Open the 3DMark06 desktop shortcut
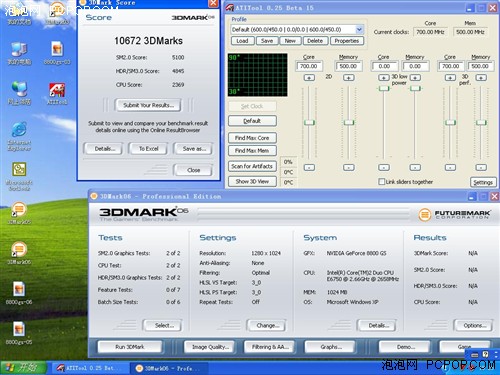This screenshot has height=375, width=500. point(19,250)
